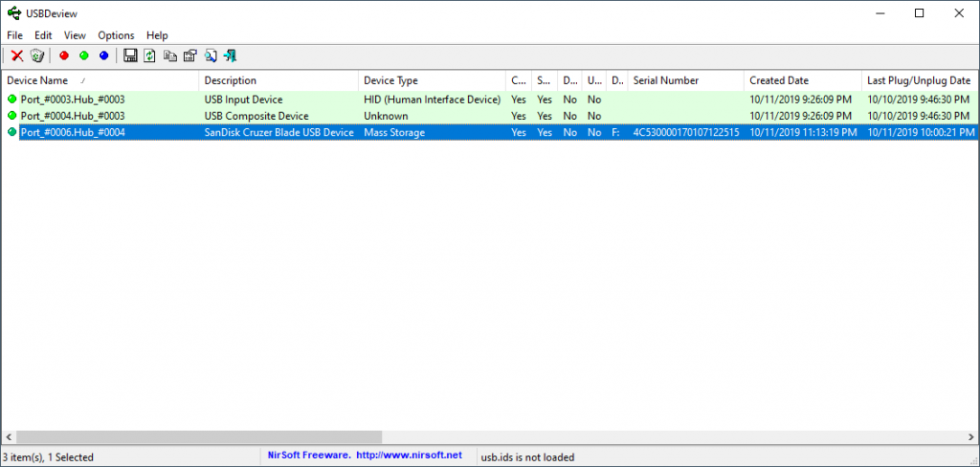Click the red X Uninstall Selected Devices icon

[17, 56]
